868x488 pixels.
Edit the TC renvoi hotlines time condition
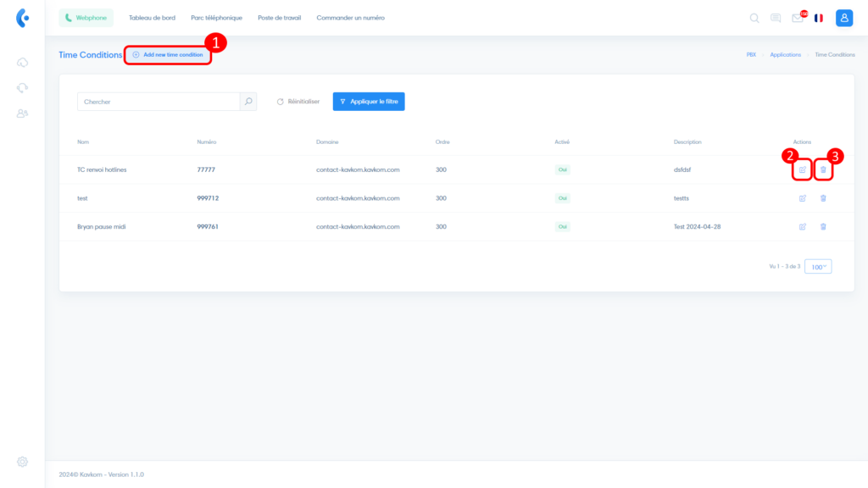[802, 170]
